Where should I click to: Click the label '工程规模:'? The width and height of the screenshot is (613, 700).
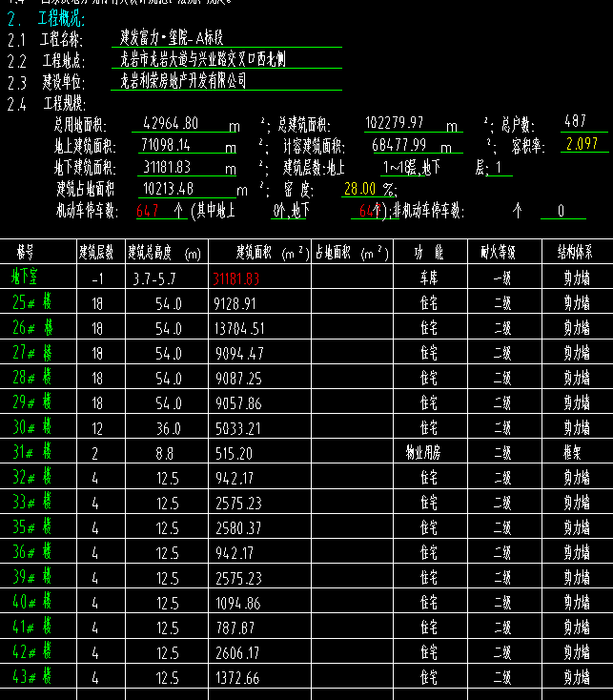coord(65,104)
